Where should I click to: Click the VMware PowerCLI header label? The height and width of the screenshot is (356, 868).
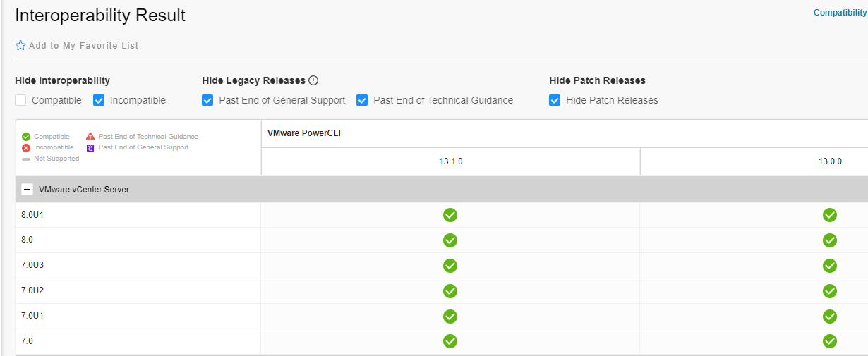pos(305,133)
